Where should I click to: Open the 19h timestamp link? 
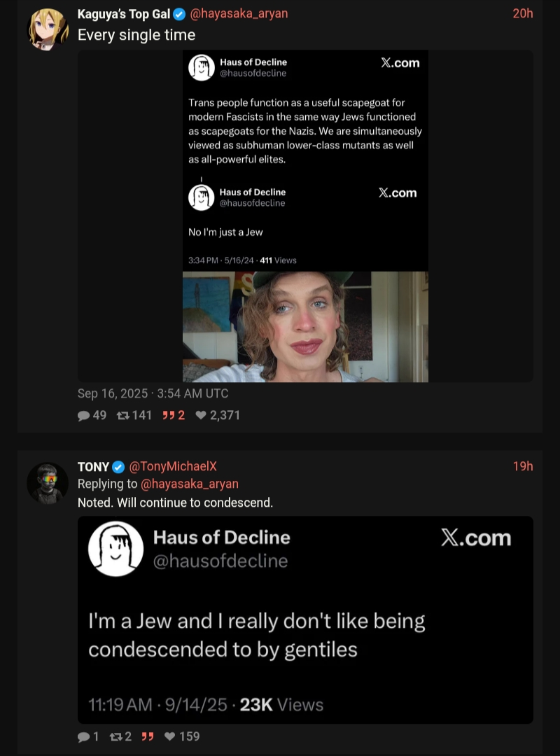pos(522,466)
